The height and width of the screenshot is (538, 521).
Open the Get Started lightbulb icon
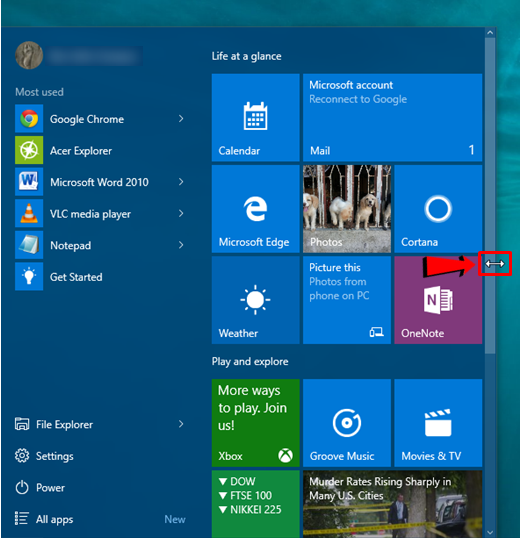[29, 277]
